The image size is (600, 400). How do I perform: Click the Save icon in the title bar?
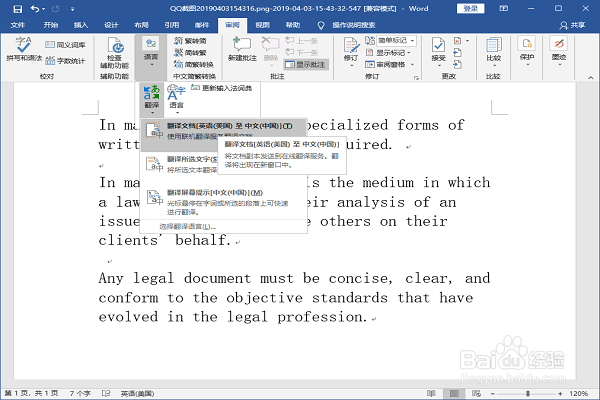click(17, 8)
